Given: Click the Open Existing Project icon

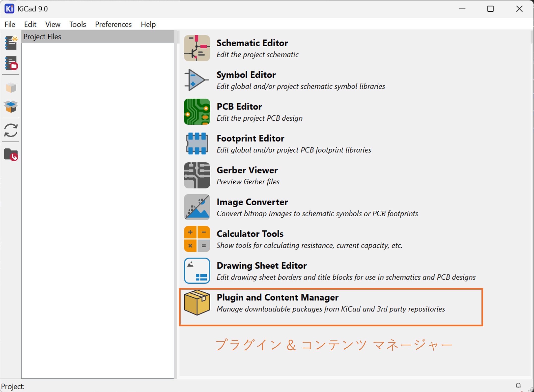Looking at the screenshot, I should [x=11, y=63].
